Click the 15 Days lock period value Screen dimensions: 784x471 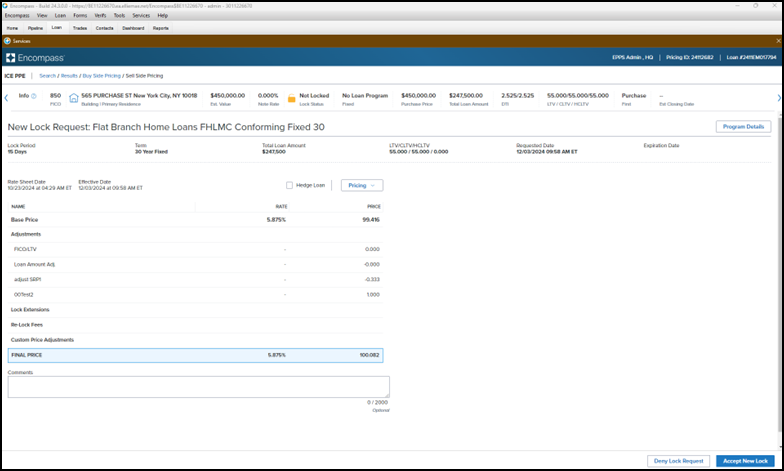click(x=17, y=152)
